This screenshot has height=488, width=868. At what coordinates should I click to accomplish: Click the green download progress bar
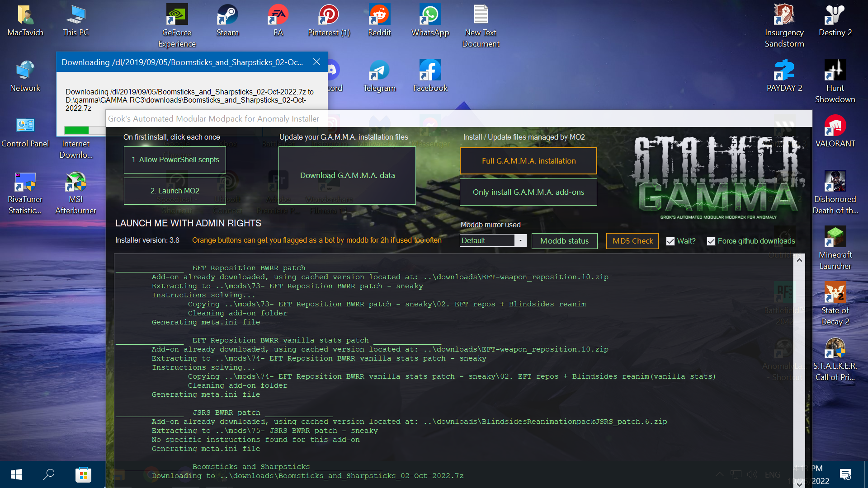pyautogui.click(x=76, y=131)
